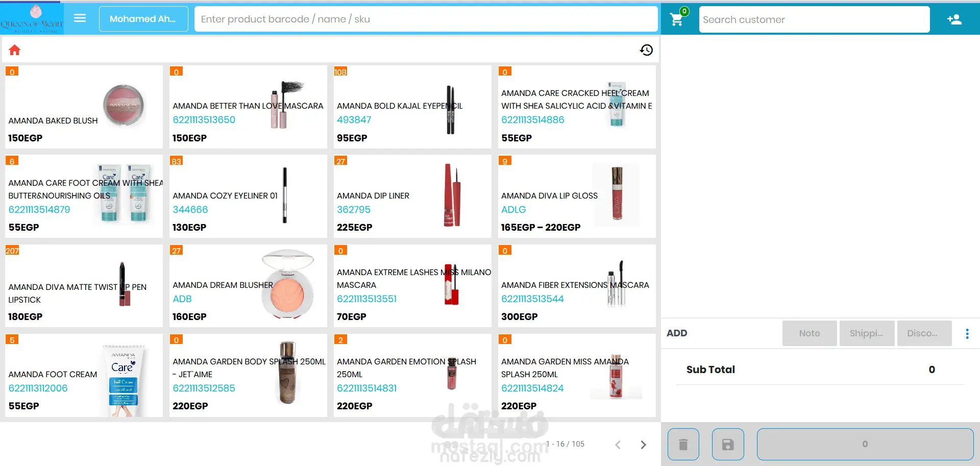Add Amanda Diva Lip Gloss
Screen dimensions: 980x466
(577, 196)
